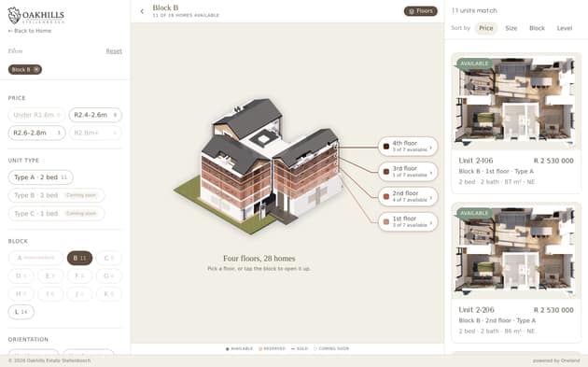Click the Unit 2-206 title
The width and height of the screenshot is (588, 367).
point(476,310)
